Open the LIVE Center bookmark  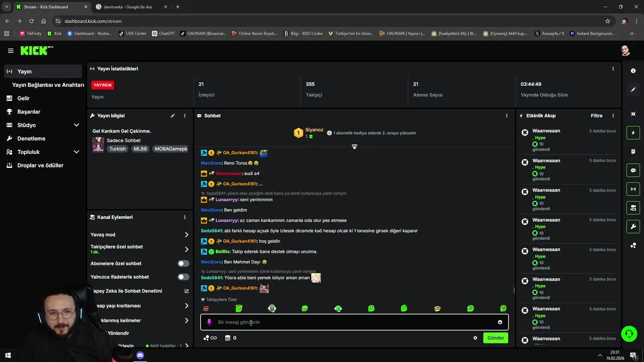(132, 34)
